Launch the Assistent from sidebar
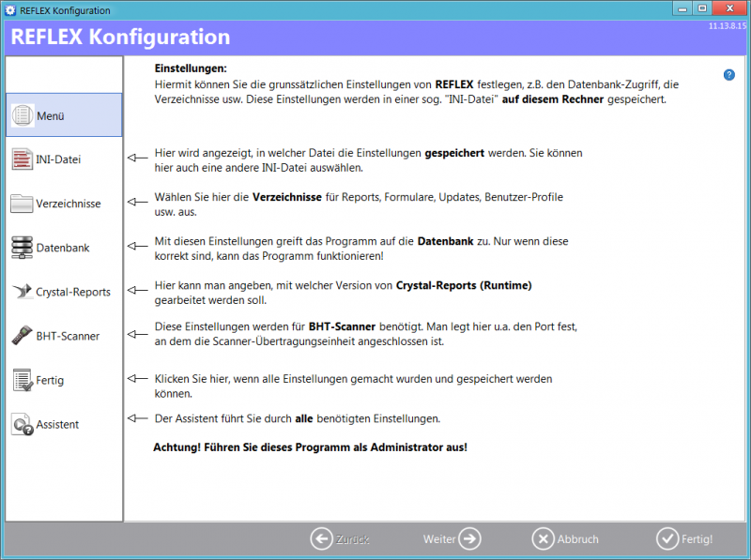The image size is (751, 560). click(x=64, y=424)
